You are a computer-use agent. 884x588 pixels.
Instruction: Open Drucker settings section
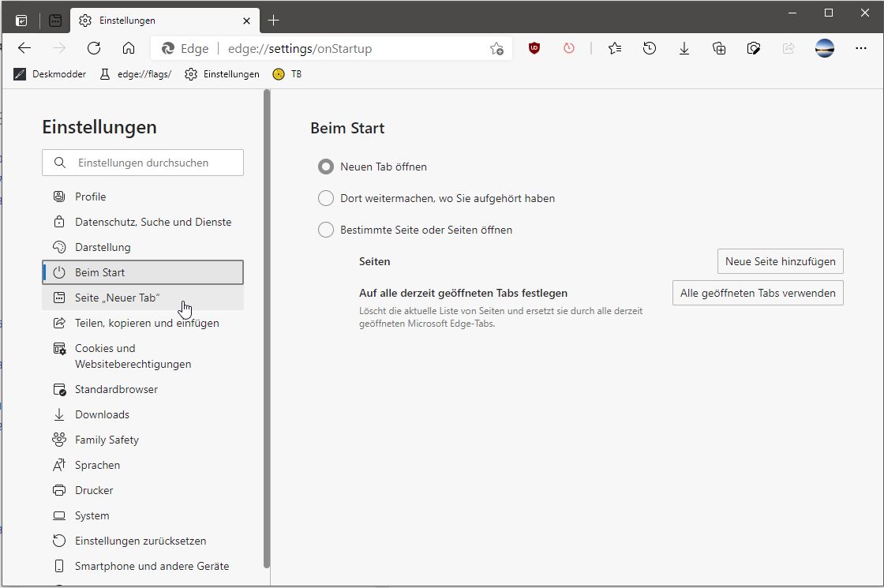[143, 490]
